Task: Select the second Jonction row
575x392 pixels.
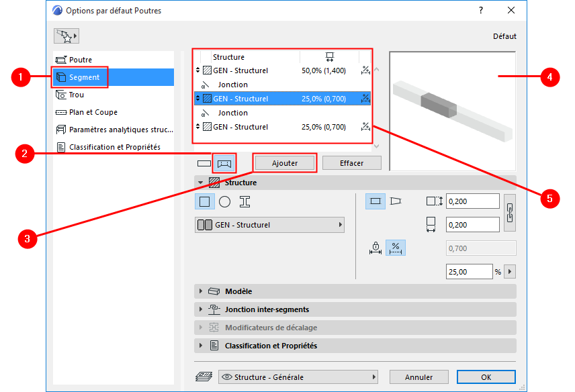Action: click(x=282, y=113)
